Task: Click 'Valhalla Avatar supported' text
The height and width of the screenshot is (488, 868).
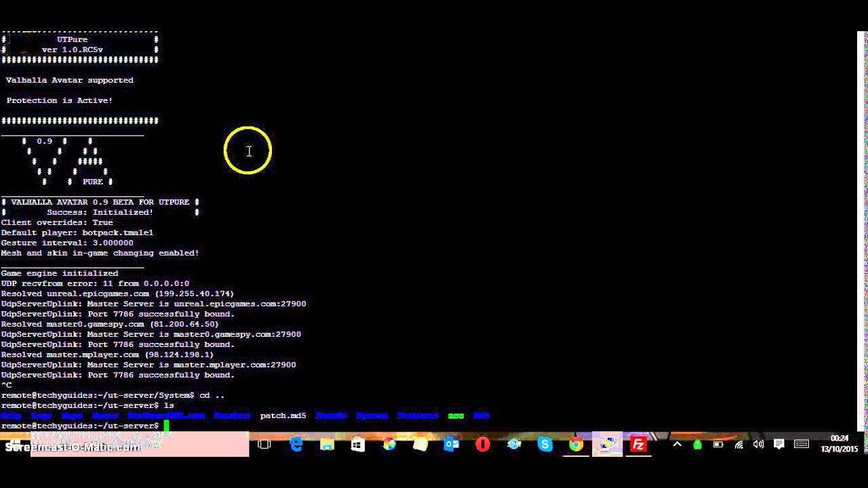Action: pyautogui.click(x=70, y=80)
